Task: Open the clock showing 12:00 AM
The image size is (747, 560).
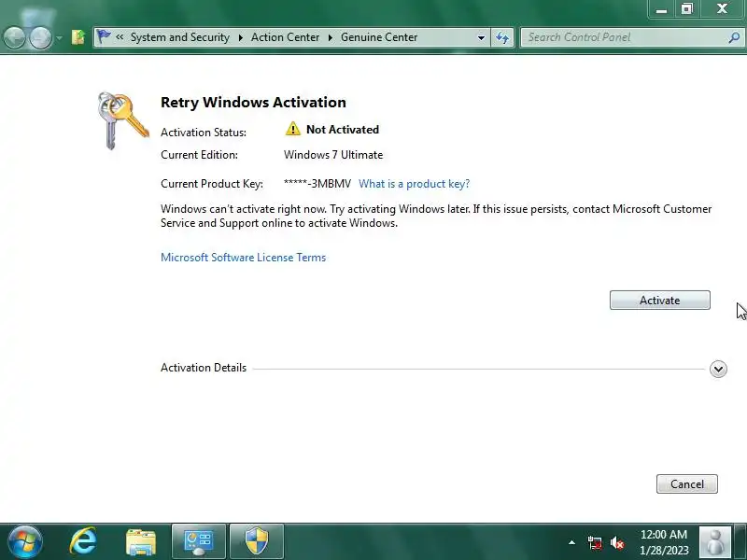Action: tap(664, 542)
